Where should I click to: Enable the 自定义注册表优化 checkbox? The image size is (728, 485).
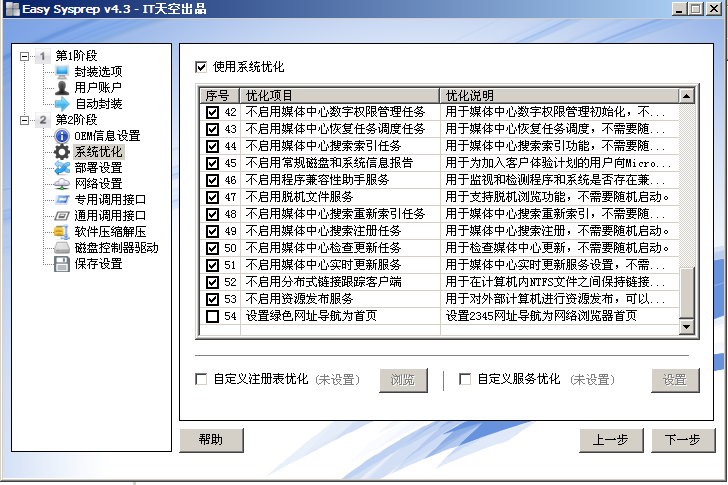(202, 380)
